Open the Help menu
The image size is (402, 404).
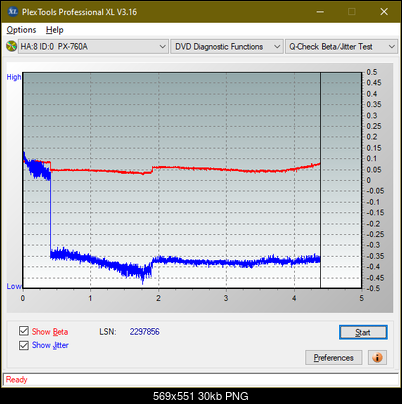[x=55, y=30]
